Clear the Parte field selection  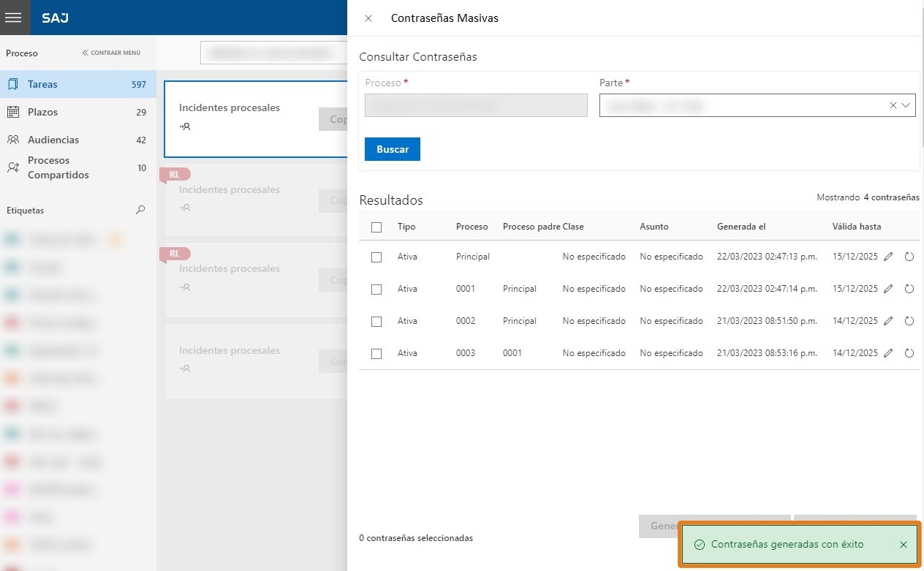point(893,105)
